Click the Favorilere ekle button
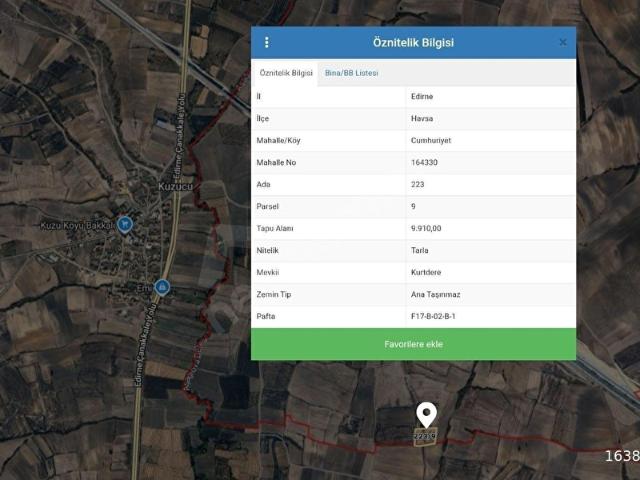Screen dimensions: 640x480 pyautogui.click(x=413, y=344)
